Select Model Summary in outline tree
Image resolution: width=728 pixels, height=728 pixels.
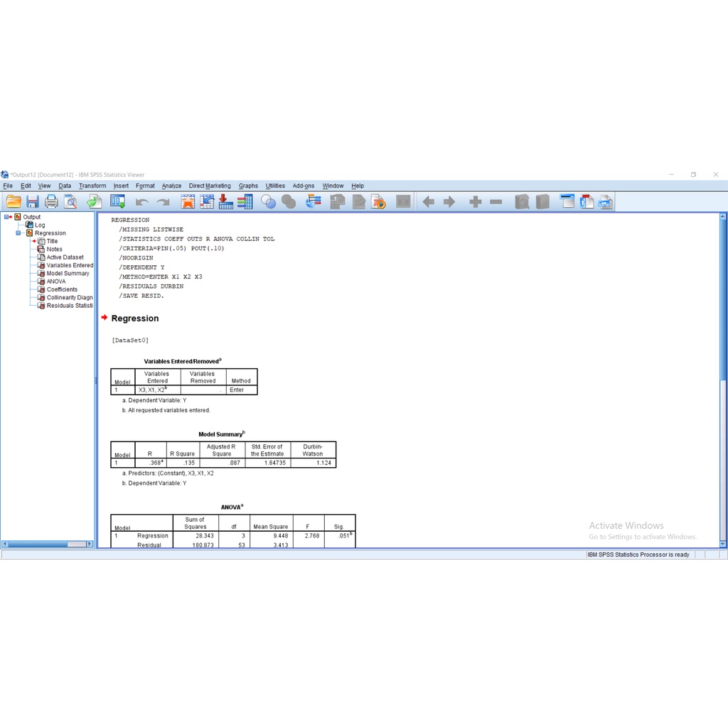coord(68,274)
